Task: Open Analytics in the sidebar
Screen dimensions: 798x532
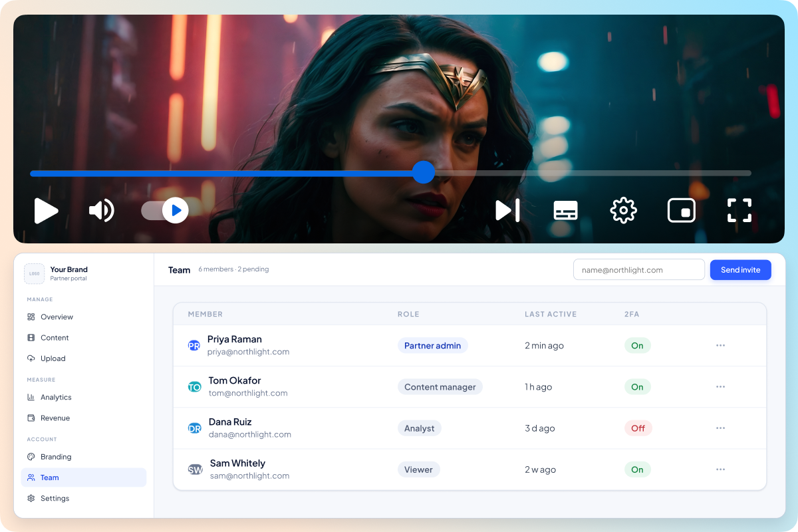Action: 84,397
